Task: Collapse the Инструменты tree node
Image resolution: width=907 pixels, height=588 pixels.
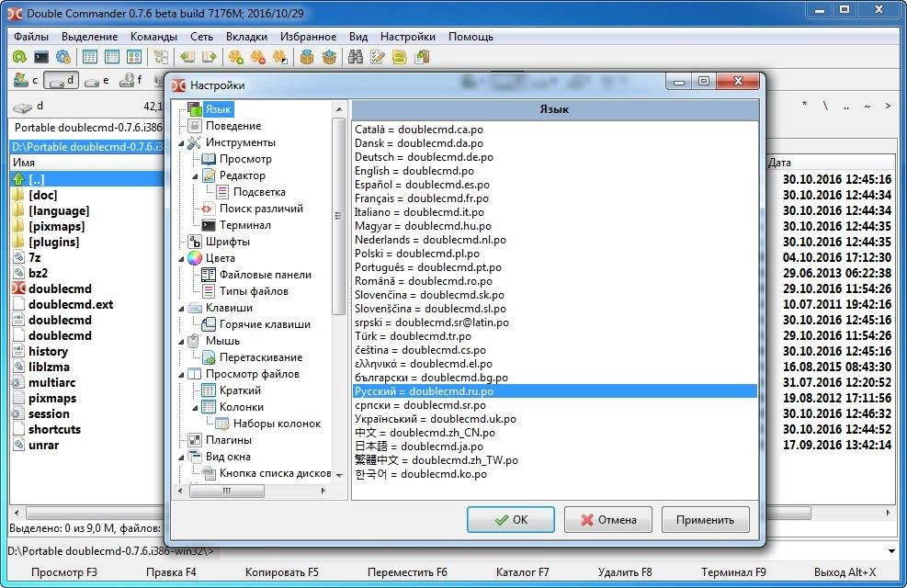Action: (181, 142)
